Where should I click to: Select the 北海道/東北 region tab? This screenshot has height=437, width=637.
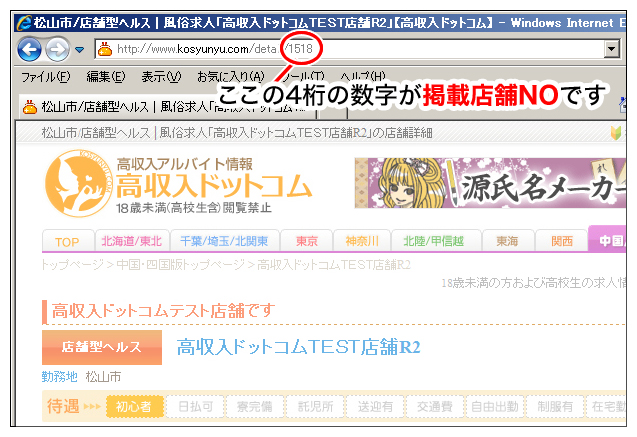pyautogui.click(x=132, y=241)
